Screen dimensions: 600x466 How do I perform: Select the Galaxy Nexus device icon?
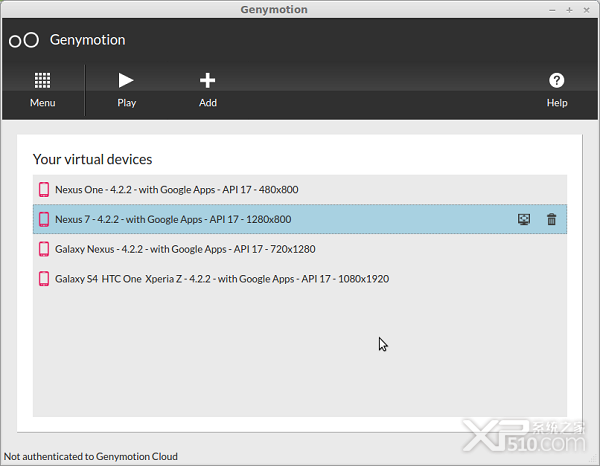click(x=44, y=249)
